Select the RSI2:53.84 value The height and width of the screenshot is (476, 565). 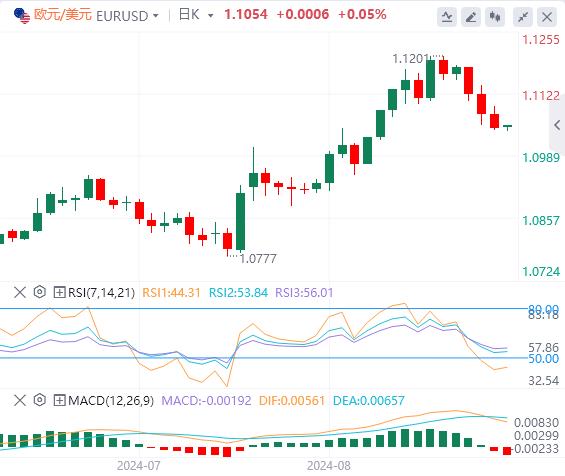pos(238,293)
